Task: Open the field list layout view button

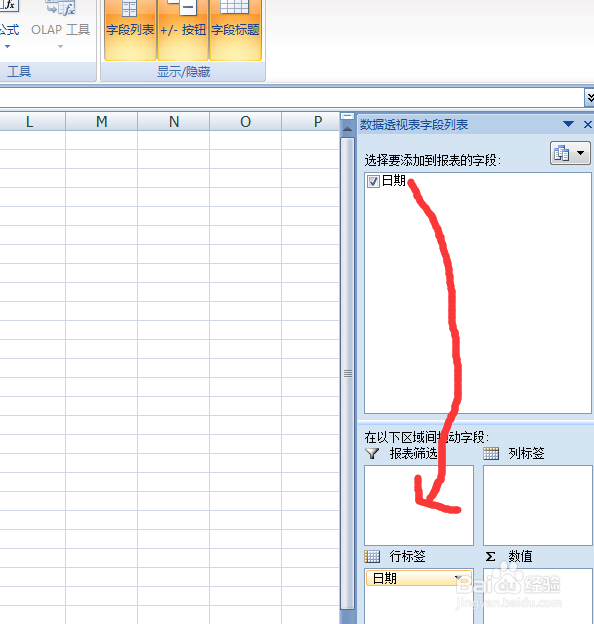Action: coord(570,153)
